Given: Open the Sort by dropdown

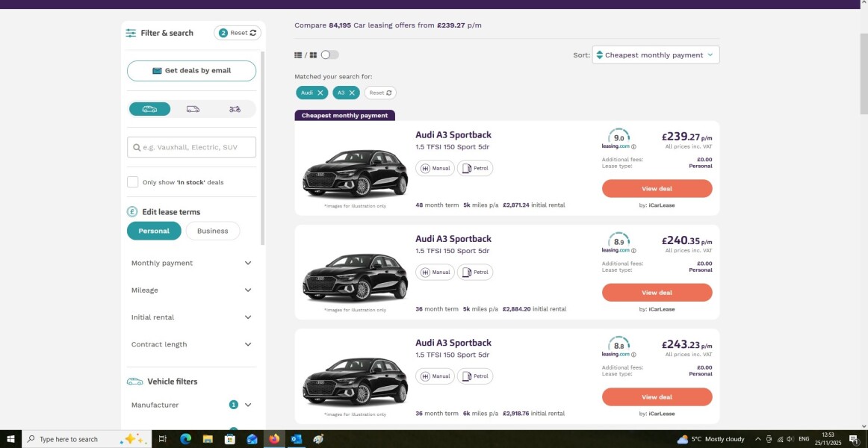Looking at the screenshot, I should click(x=656, y=55).
